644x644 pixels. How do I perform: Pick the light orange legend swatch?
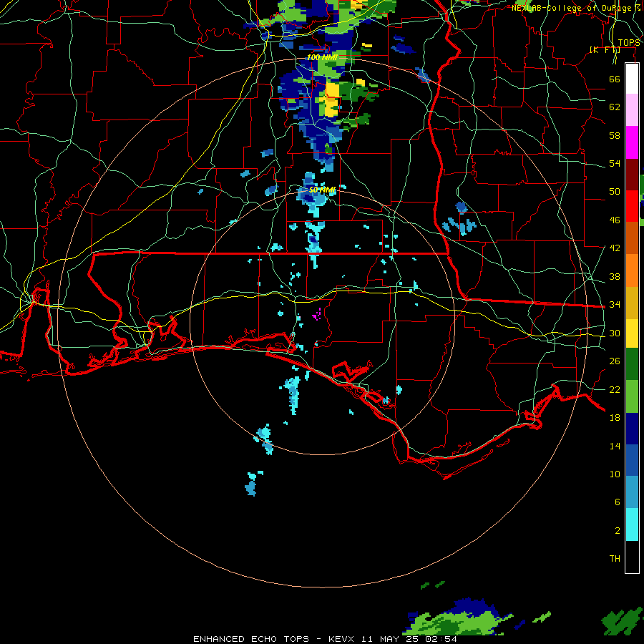coord(632,270)
